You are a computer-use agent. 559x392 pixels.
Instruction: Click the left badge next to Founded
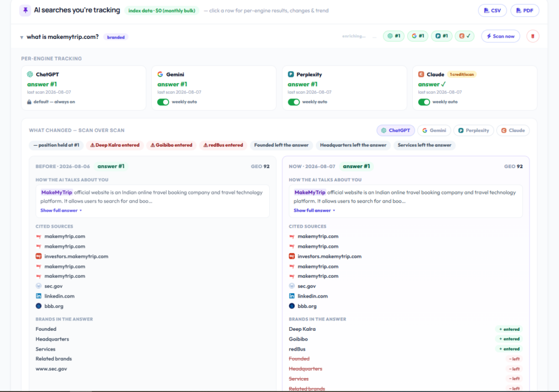point(514,359)
